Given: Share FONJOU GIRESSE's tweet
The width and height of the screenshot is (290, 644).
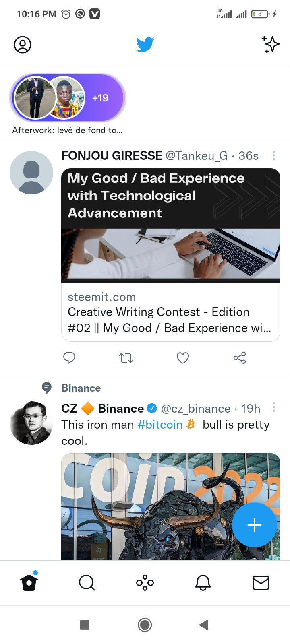Looking at the screenshot, I should point(240,357).
